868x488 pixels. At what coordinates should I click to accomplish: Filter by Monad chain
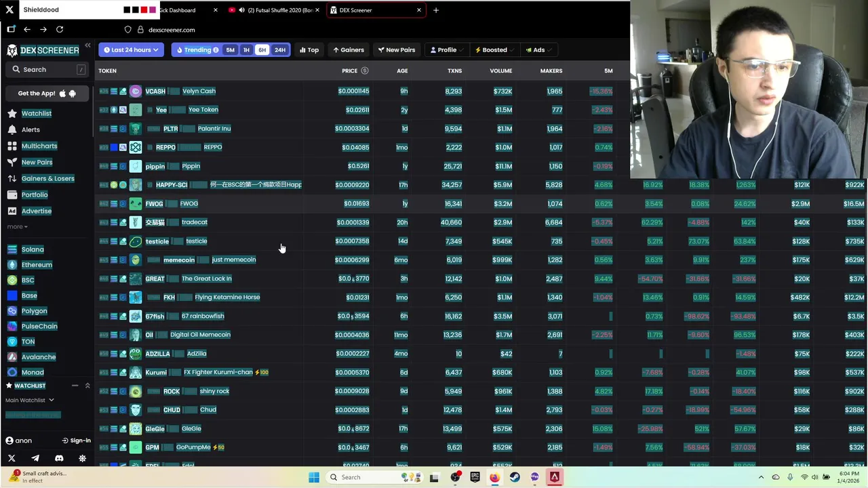(33, 372)
